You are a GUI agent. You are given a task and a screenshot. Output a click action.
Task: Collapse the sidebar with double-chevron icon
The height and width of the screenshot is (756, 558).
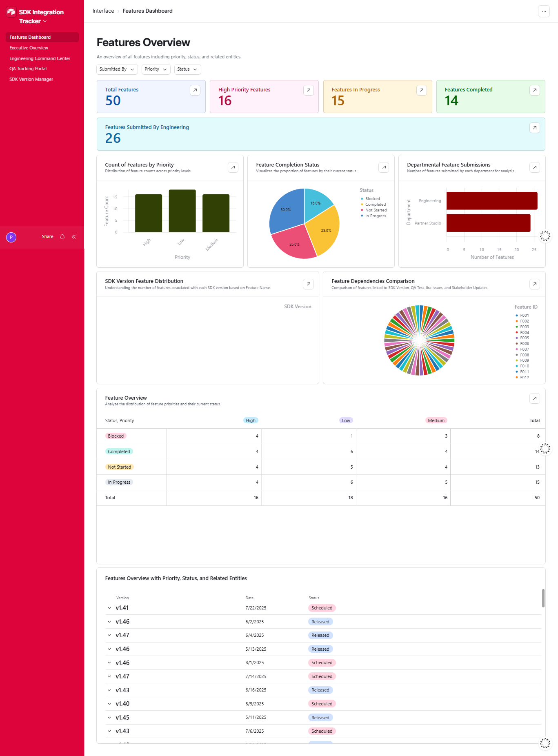pos(74,237)
